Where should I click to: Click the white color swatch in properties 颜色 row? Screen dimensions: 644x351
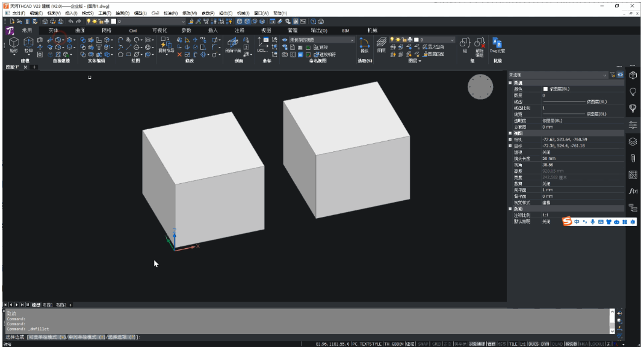(545, 89)
